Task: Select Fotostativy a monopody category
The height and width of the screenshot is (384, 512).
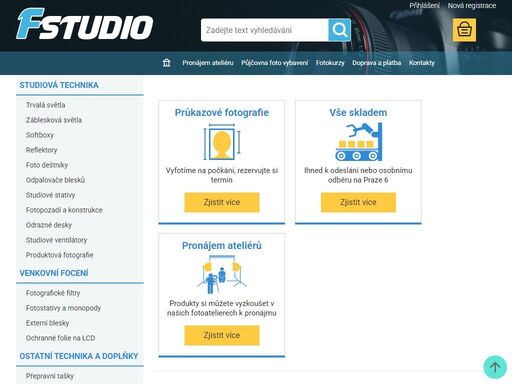Action: click(63, 308)
